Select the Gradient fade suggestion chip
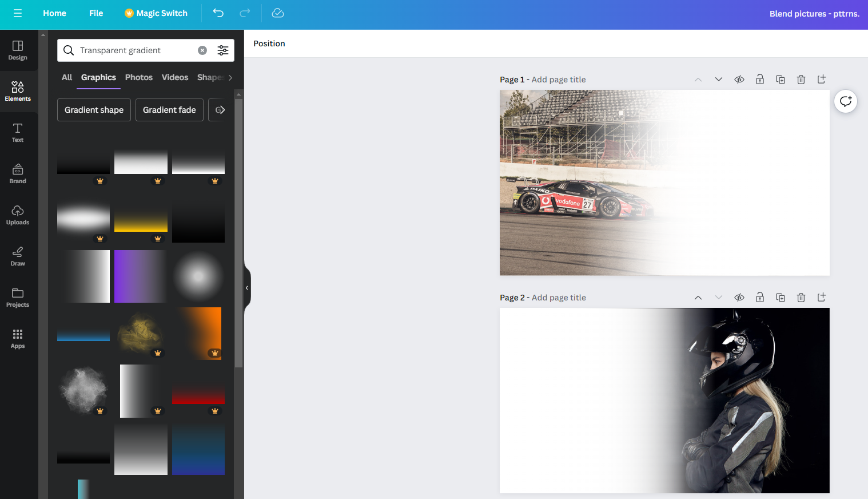 point(169,110)
